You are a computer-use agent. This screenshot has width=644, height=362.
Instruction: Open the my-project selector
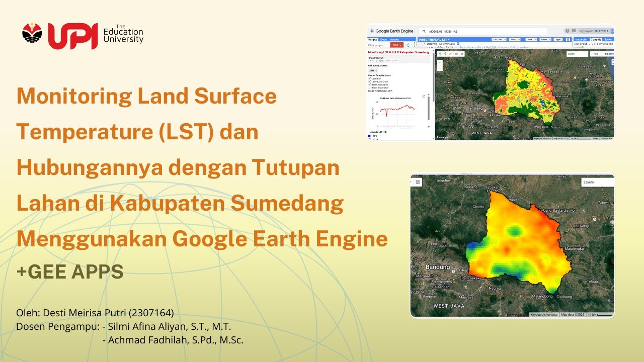pyautogui.click(x=594, y=31)
